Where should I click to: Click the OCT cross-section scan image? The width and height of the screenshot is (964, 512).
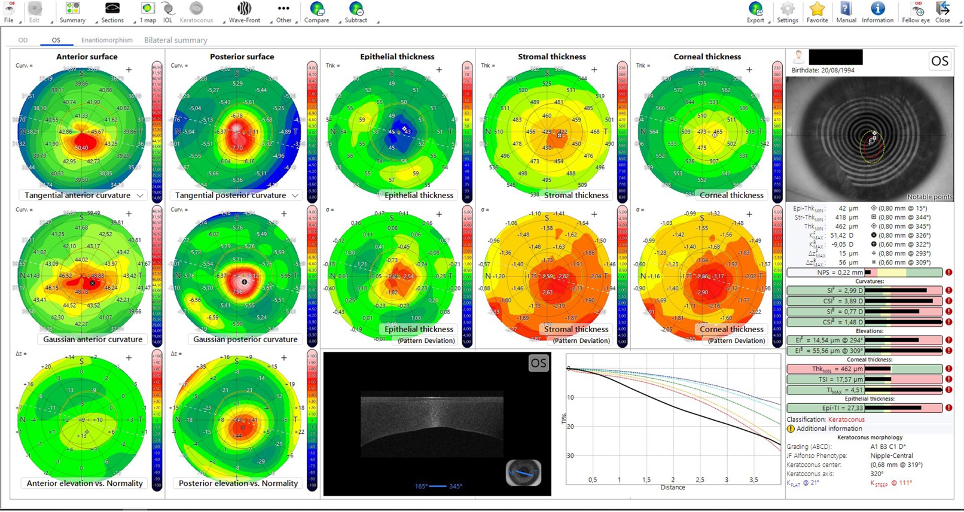tap(437, 421)
